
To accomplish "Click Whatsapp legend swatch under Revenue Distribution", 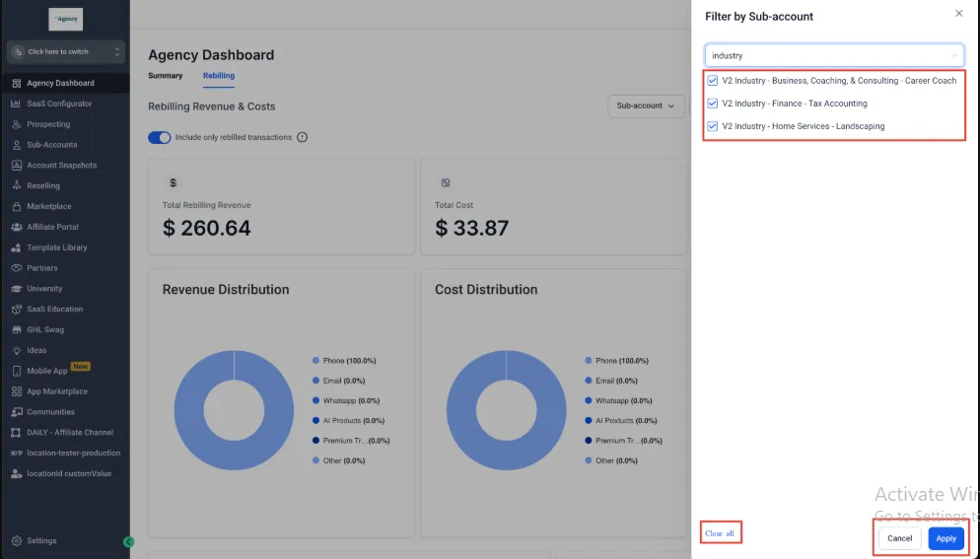I will pyautogui.click(x=315, y=401).
